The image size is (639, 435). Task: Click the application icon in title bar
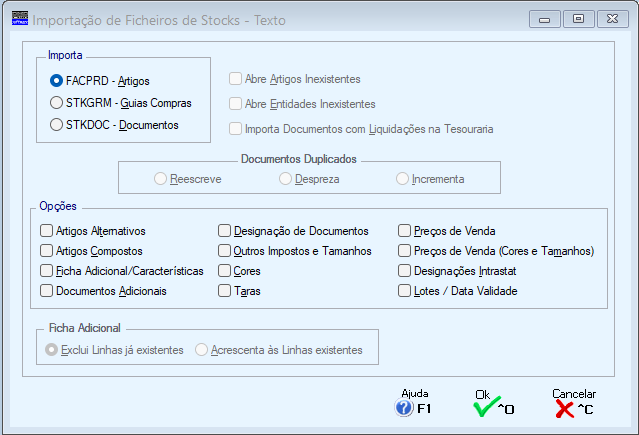click(20, 18)
